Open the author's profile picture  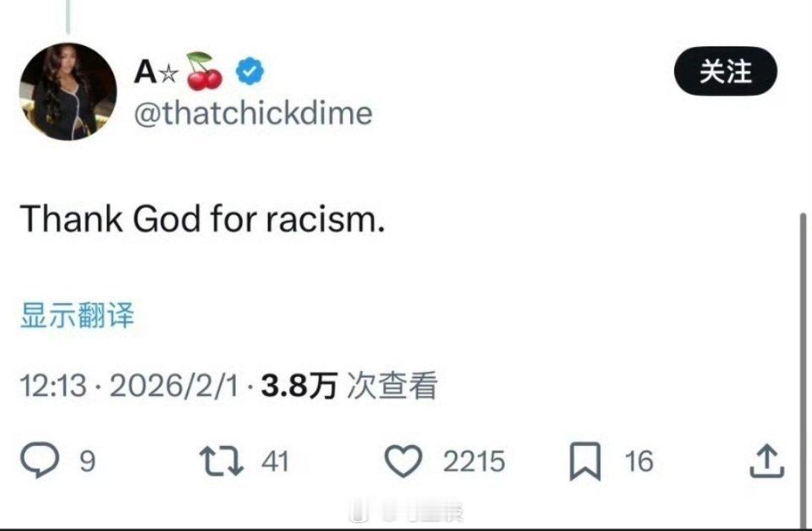(68, 92)
